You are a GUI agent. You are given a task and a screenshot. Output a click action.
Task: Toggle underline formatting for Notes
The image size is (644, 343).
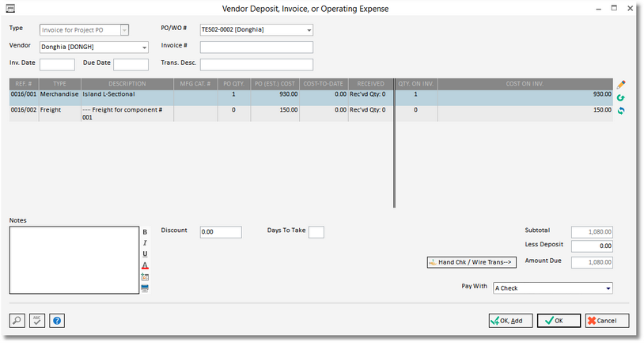[x=145, y=254]
